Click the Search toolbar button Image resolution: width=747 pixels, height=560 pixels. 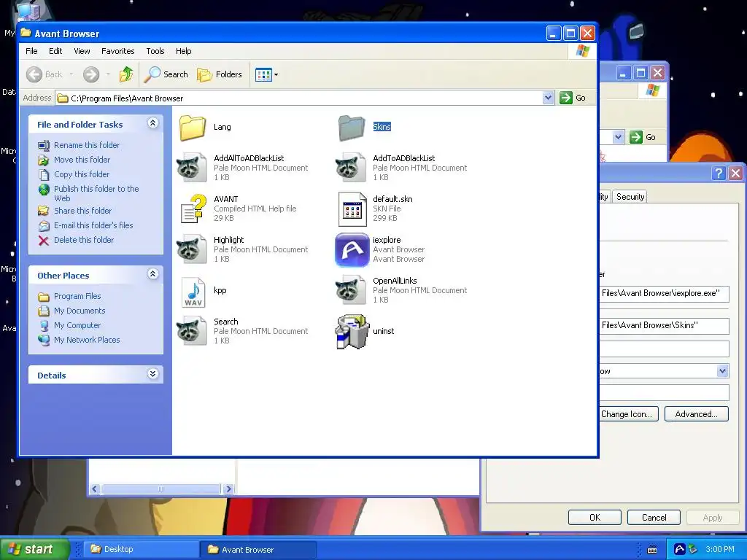point(166,74)
